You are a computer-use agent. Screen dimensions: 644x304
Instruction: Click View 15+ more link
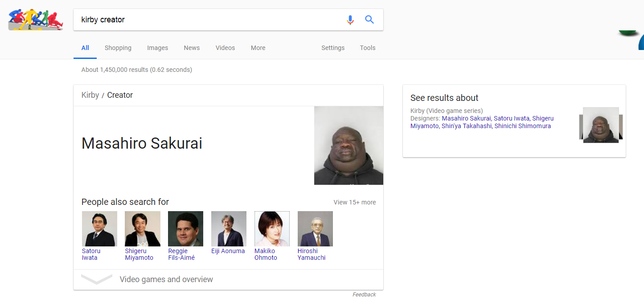[x=355, y=202]
